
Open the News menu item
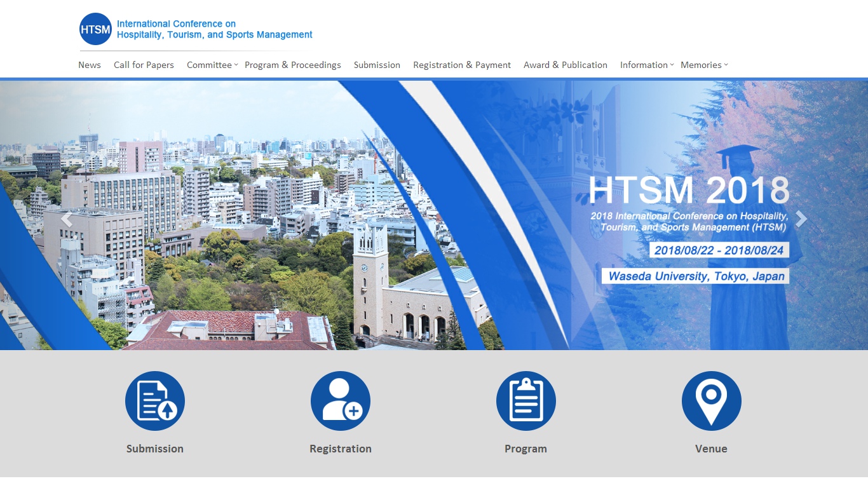(x=90, y=65)
